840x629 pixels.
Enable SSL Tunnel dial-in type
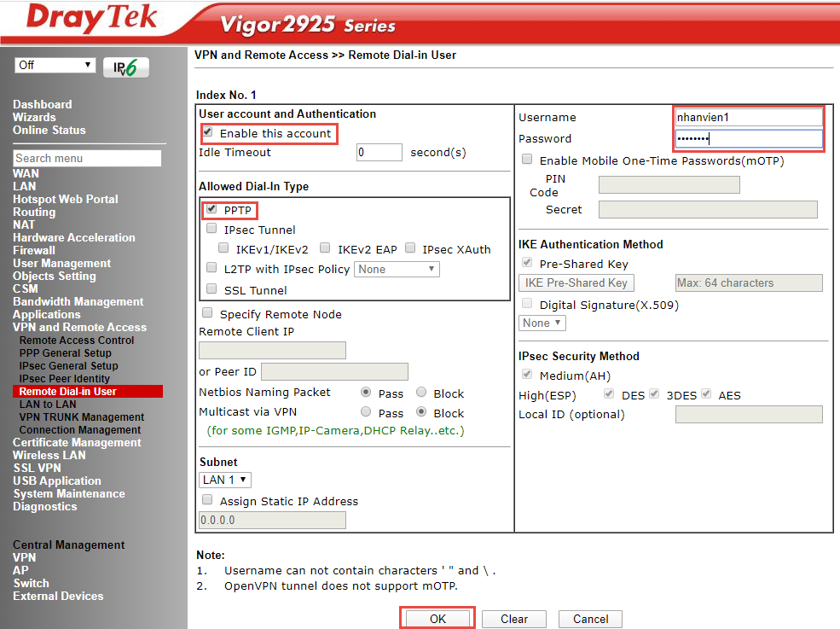point(211,289)
